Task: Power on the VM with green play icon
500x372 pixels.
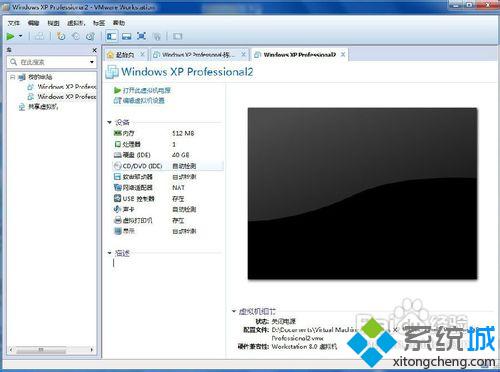Action: click(10, 36)
